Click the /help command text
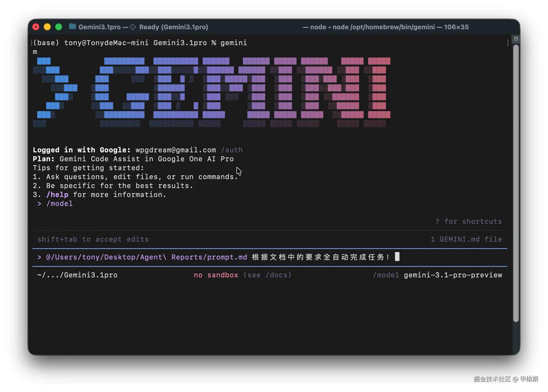Image resolution: width=548 pixels, height=392 pixels. click(x=57, y=195)
